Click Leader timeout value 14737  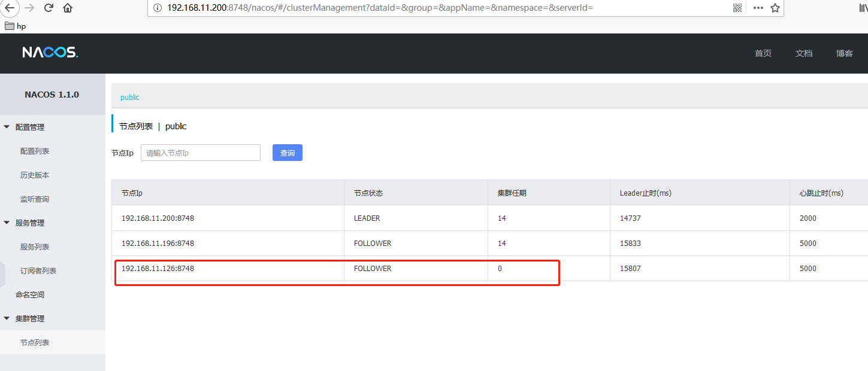click(630, 218)
